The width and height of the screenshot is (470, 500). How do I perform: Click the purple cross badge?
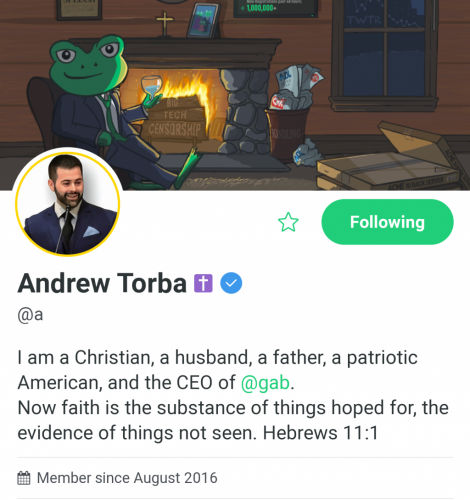203,283
